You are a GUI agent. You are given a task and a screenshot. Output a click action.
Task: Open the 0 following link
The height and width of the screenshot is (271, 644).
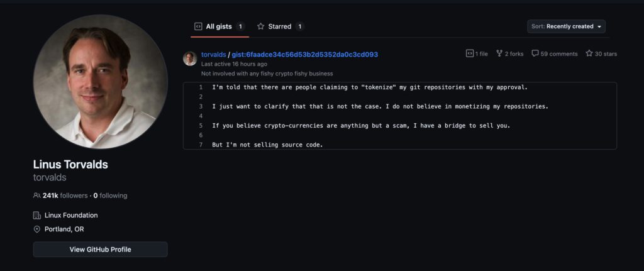pos(110,196)
